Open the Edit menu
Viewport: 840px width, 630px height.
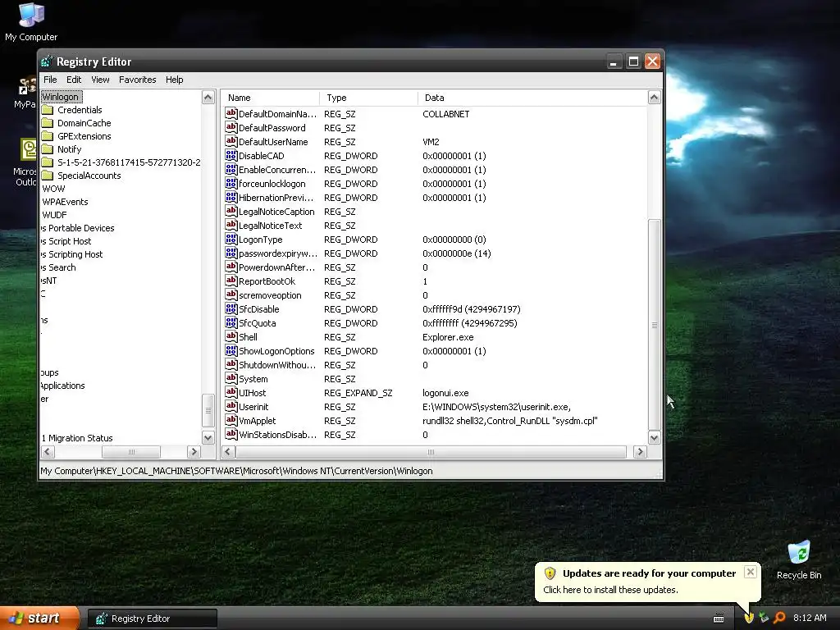tap(74, 80)
